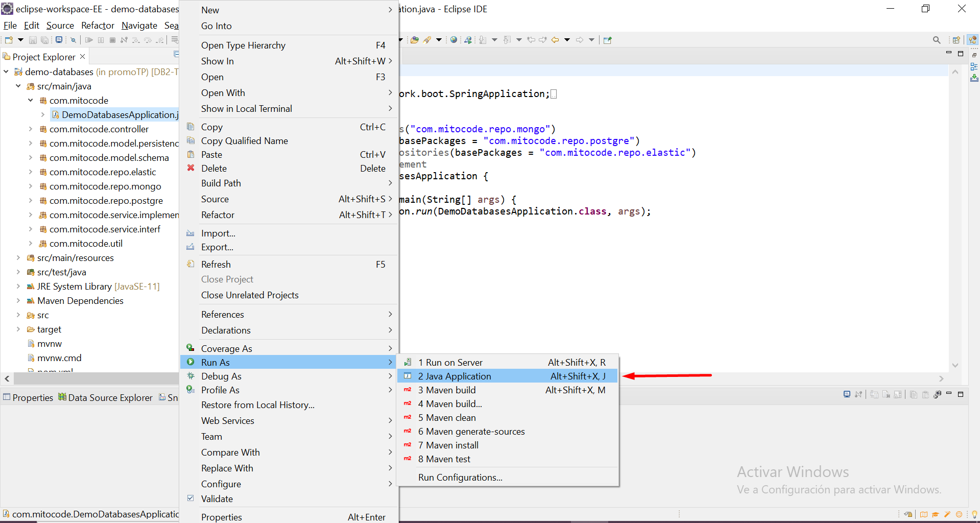Click the graduation cap Tutorials status icon
Image resolution: width=980 pixels, height=523 pixels.
[936, 514]
